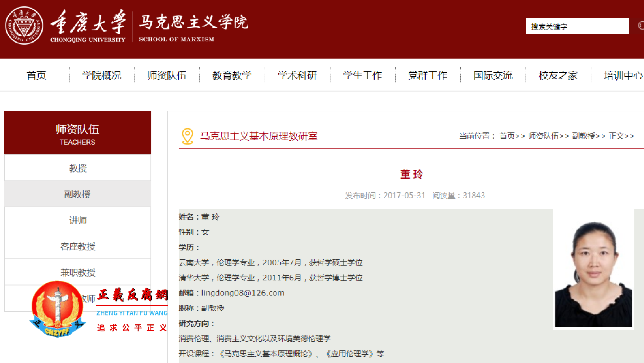Open the 学院概况 menu
644x363 pixels.
[102, 75]
